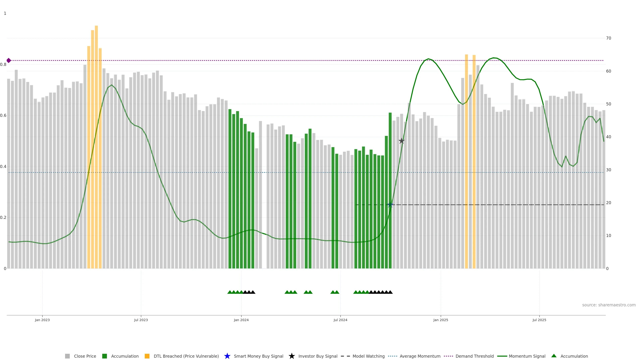Click the green Accumulation legend square

pyautogui.click(x=104, y=356)
